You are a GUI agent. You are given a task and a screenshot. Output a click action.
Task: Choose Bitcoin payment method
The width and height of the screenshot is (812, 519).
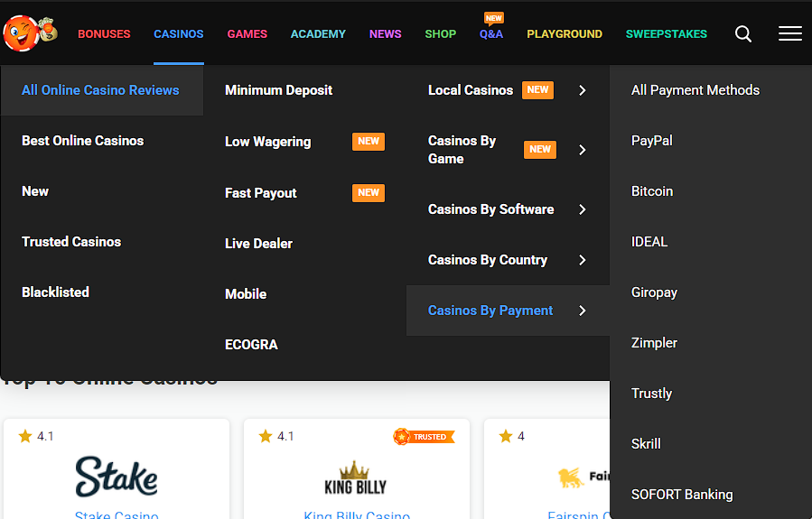click(652, 191)
